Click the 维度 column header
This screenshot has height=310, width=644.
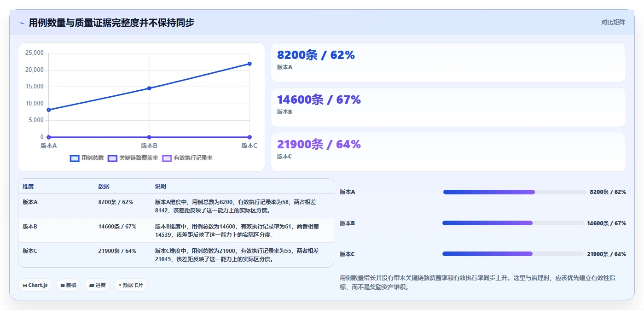click(x=28, y=187)
